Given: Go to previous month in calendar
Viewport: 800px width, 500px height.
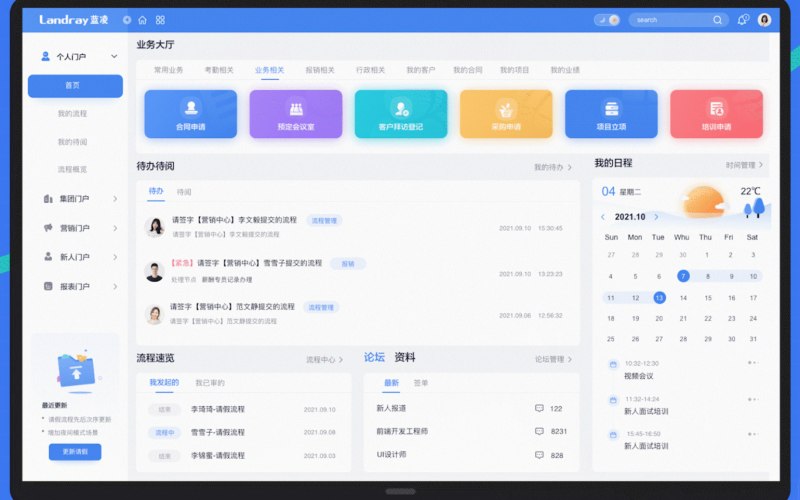Looking at the screenshot, I should coord(603,217).
